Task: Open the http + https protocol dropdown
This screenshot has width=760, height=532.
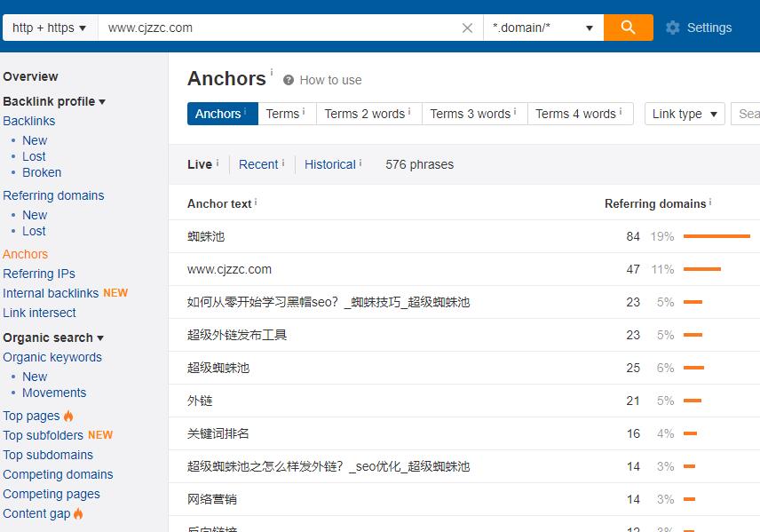Action: point(50,28)
